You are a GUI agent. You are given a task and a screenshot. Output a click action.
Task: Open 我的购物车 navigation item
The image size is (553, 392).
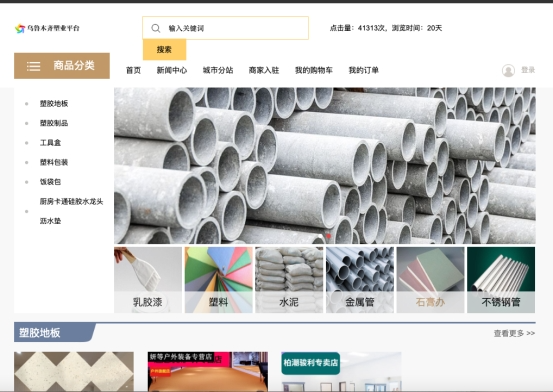pos(314,70)
